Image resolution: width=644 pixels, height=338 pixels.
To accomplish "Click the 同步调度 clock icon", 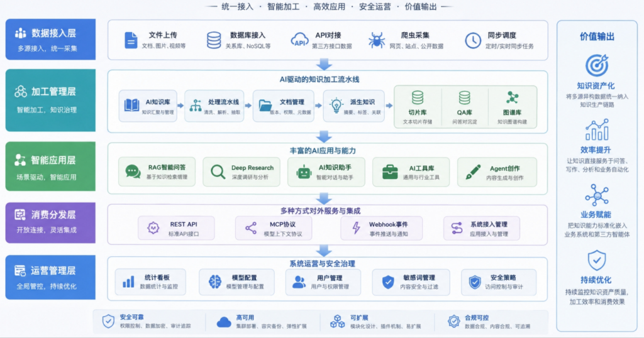I will pos(473,41).
